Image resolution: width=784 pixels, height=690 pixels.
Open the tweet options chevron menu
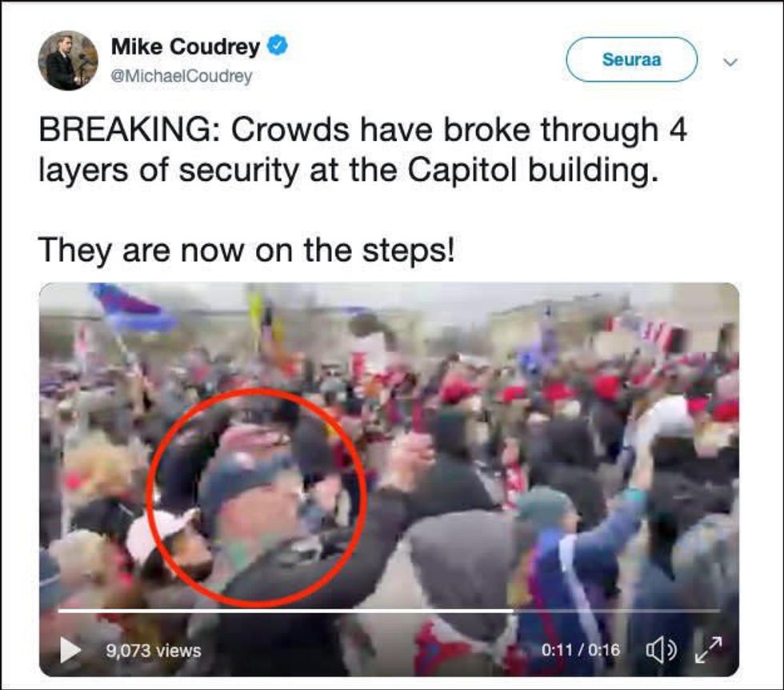point(730,62)
